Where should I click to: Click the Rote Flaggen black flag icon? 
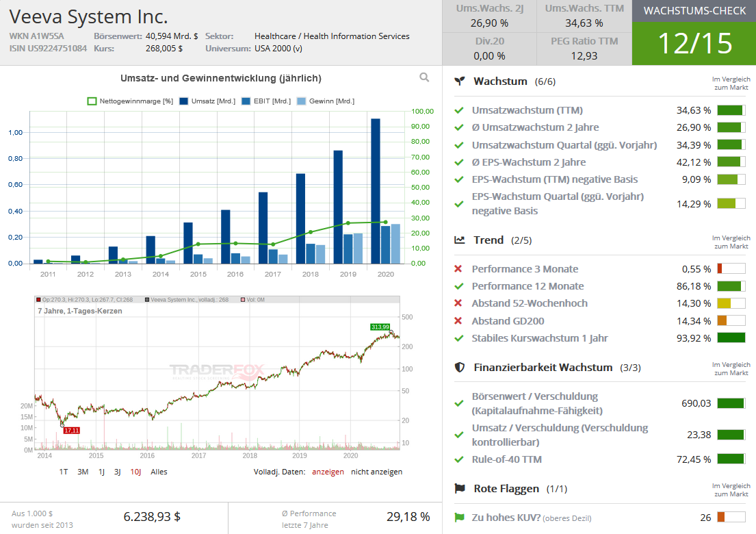click(x=460, y=489)
